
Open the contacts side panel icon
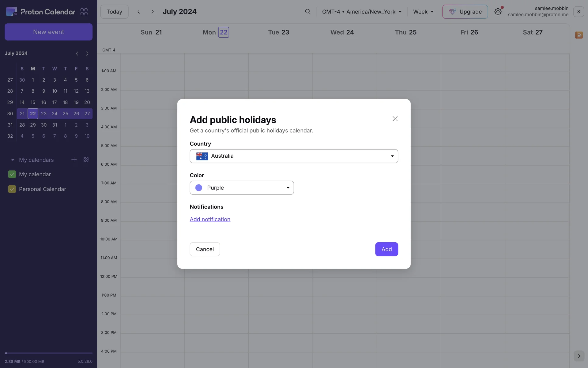(x=579, y=35)
